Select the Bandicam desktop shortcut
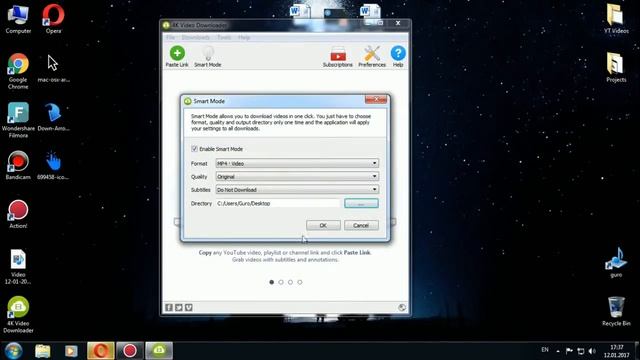 pyautogui.click(x=18, y=165)
